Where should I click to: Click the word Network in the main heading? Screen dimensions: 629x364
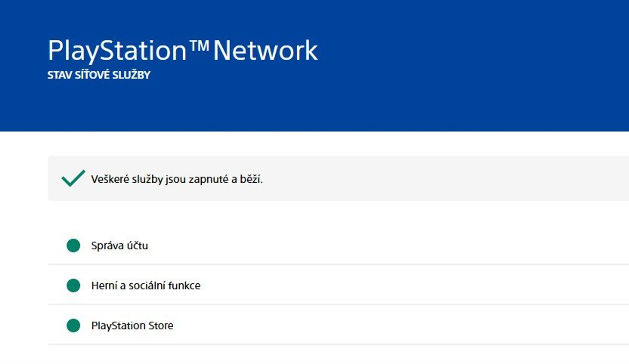click(x=265, y=51)
